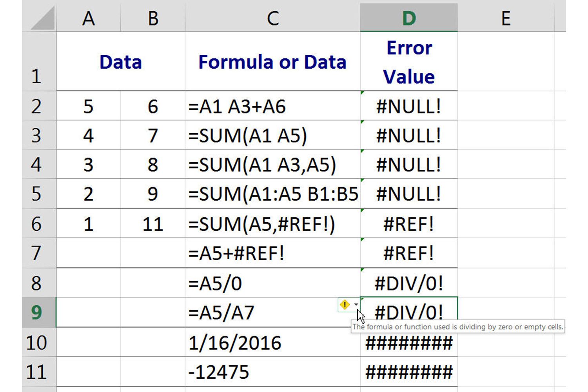Click the 'Data' heading cell
This screenshot has width=588, height=392.
[x=121, y=62]
